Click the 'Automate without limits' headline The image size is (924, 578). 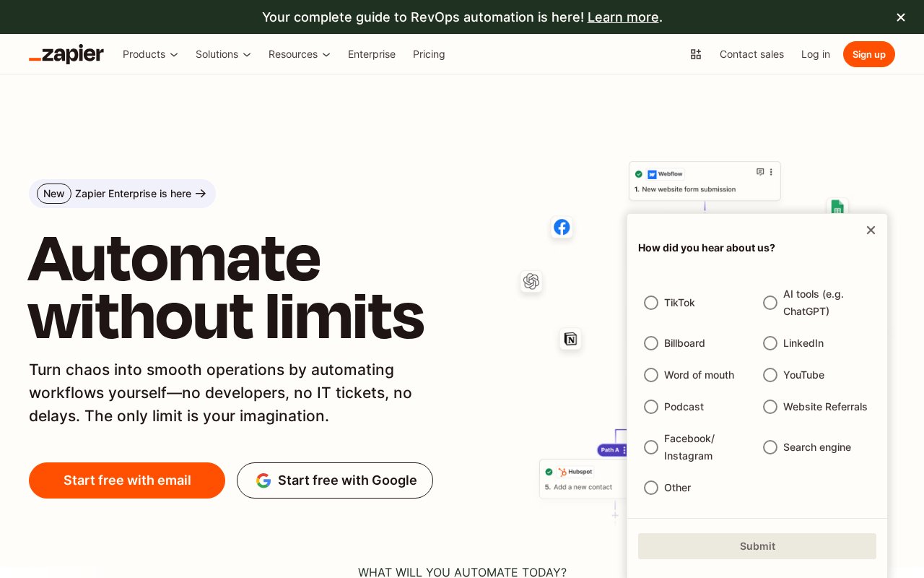coord(225,288)
